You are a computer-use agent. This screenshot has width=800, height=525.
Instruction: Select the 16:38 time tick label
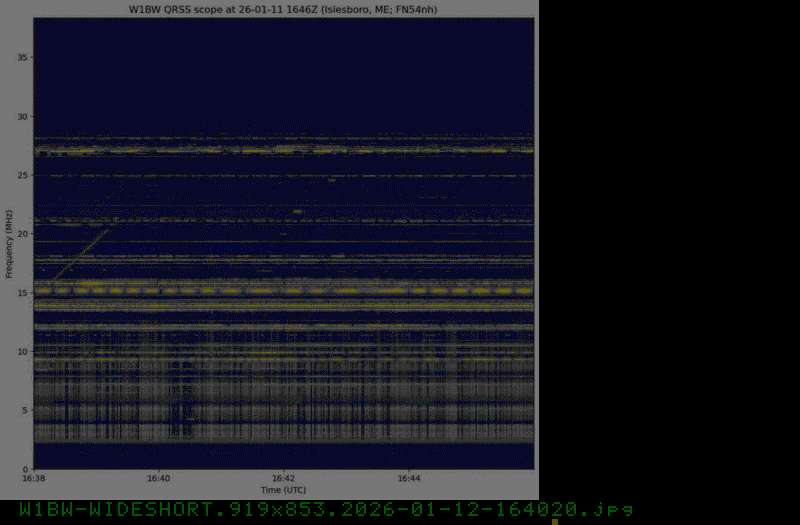coord(34,479)
